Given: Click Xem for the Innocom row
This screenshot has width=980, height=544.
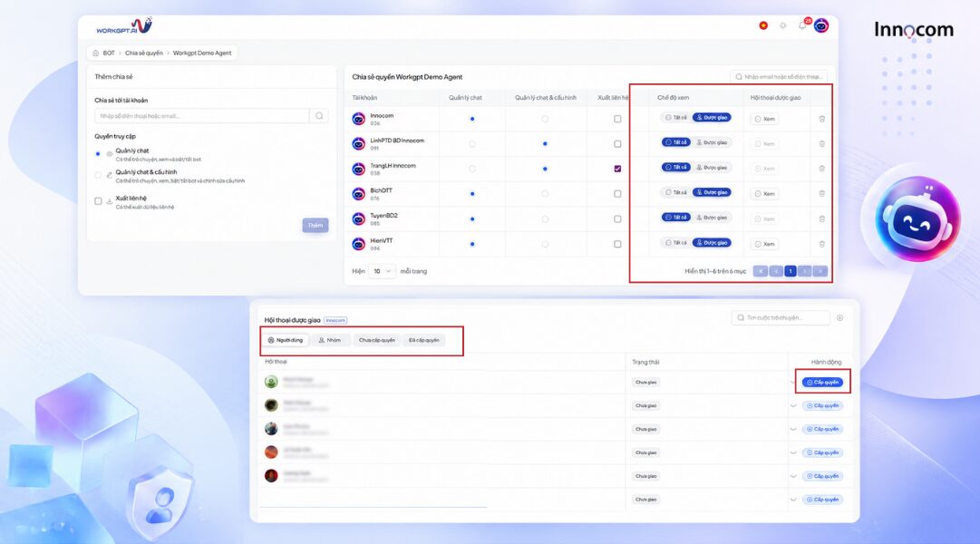Looking at the screenshot, I should pyautogui.click(x=764, y=119).
